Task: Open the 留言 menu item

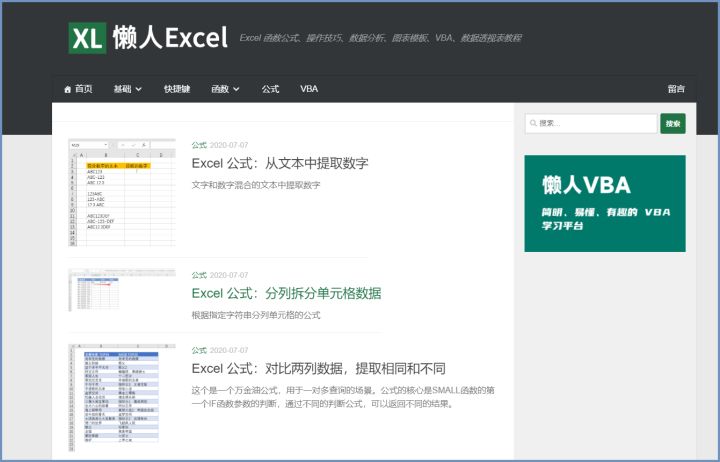Action: pyautogui.click(x=676, y=89)
